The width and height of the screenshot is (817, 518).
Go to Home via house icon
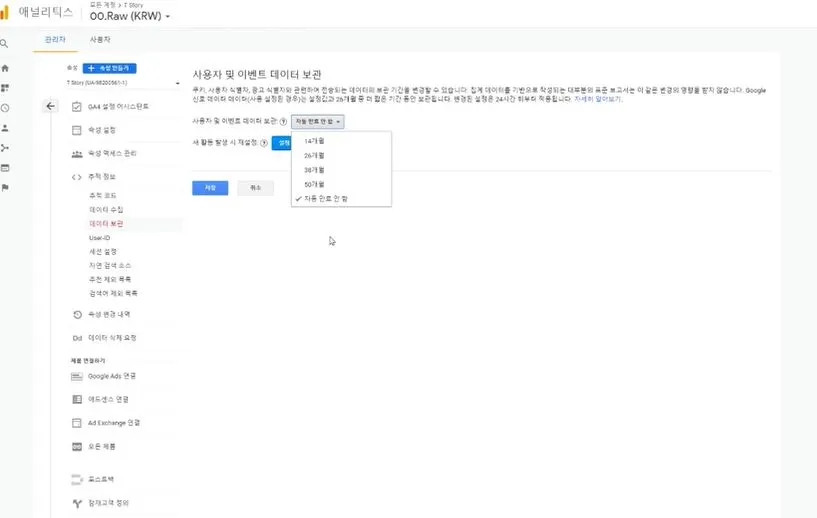click(x=5, y=68)
